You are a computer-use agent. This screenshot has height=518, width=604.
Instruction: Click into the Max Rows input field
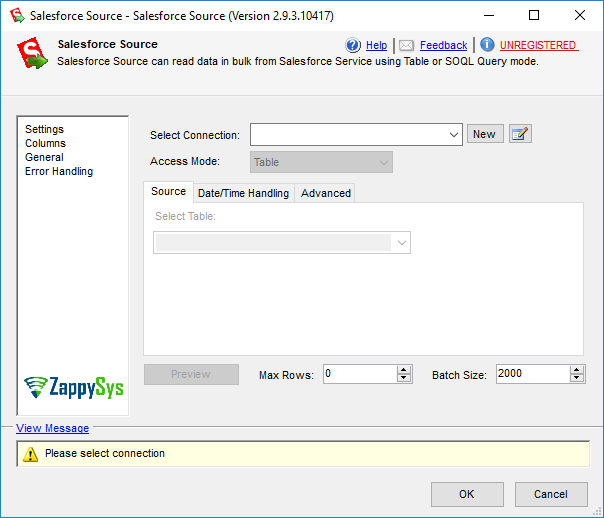360,374
